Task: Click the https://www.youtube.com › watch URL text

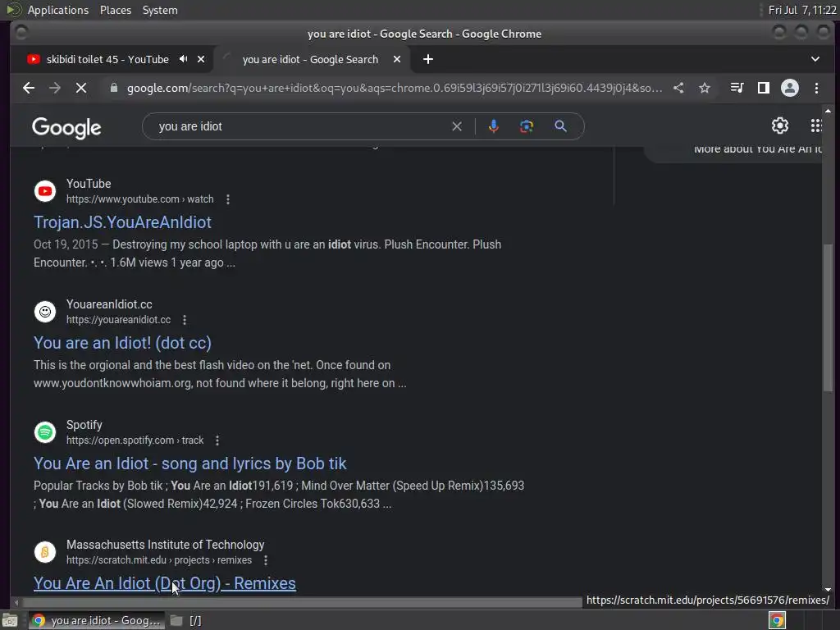Action: (x=139, y=199)
